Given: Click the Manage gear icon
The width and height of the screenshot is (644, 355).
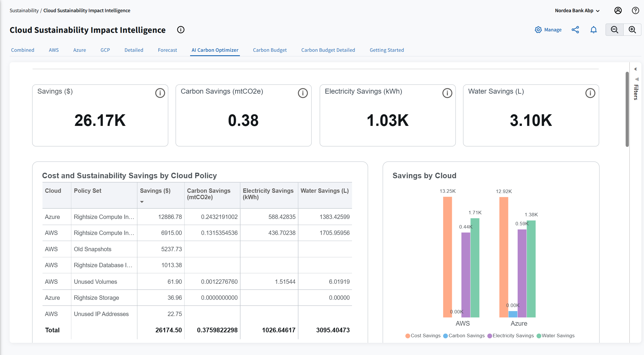Looking at the screenshot, I should pyautogui.click(x=538, y=30).
